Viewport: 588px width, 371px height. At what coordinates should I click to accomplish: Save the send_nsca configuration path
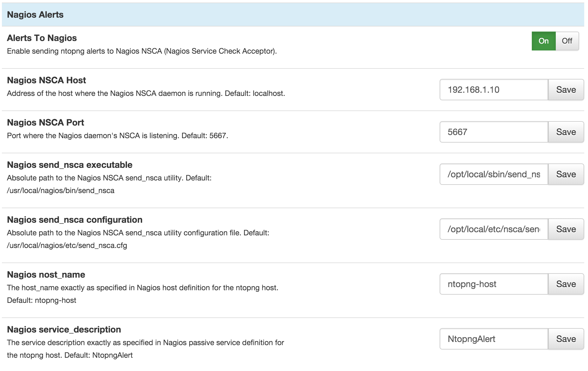click(566, 229)
